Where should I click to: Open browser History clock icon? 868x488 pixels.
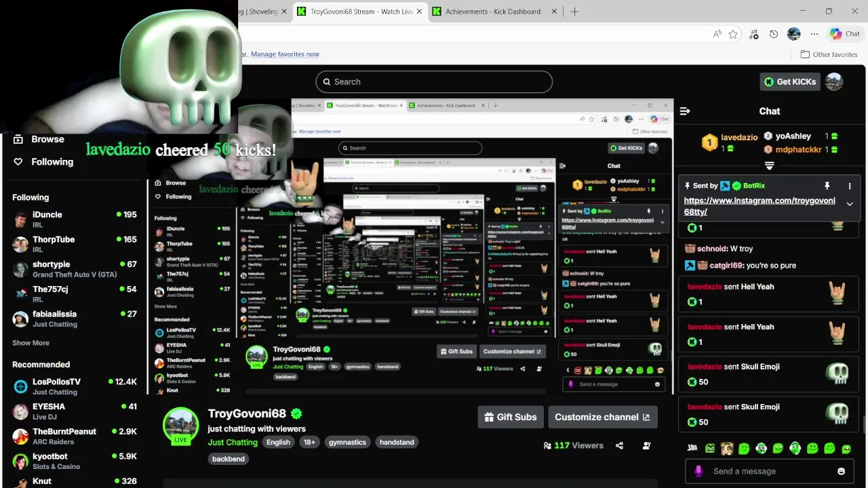[774, 34]
